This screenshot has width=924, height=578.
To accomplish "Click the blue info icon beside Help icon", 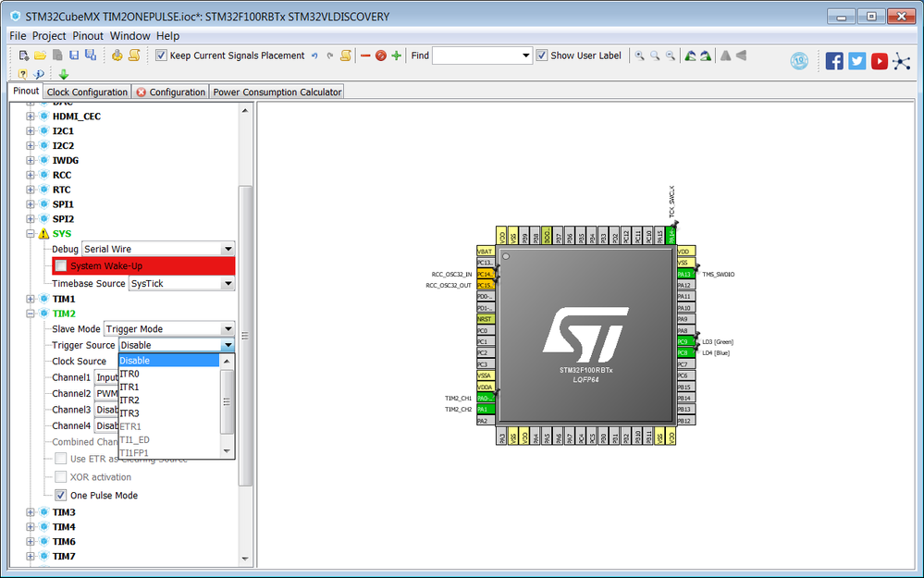I will pos(39,74).
